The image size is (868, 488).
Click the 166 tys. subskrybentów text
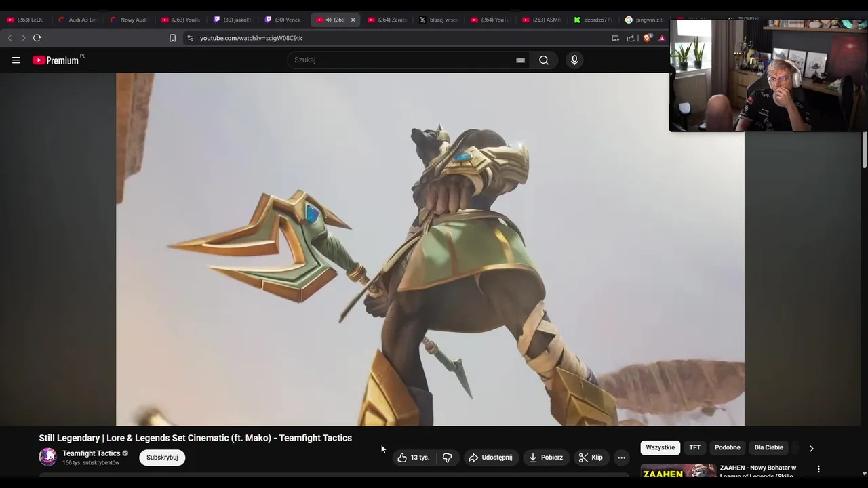91,463
